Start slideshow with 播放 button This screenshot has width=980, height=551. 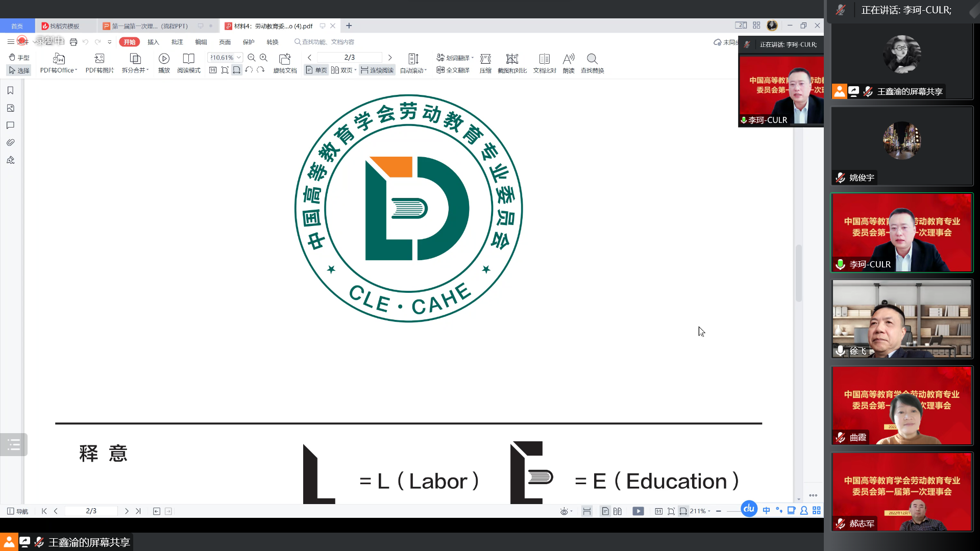tap(164, 64)
